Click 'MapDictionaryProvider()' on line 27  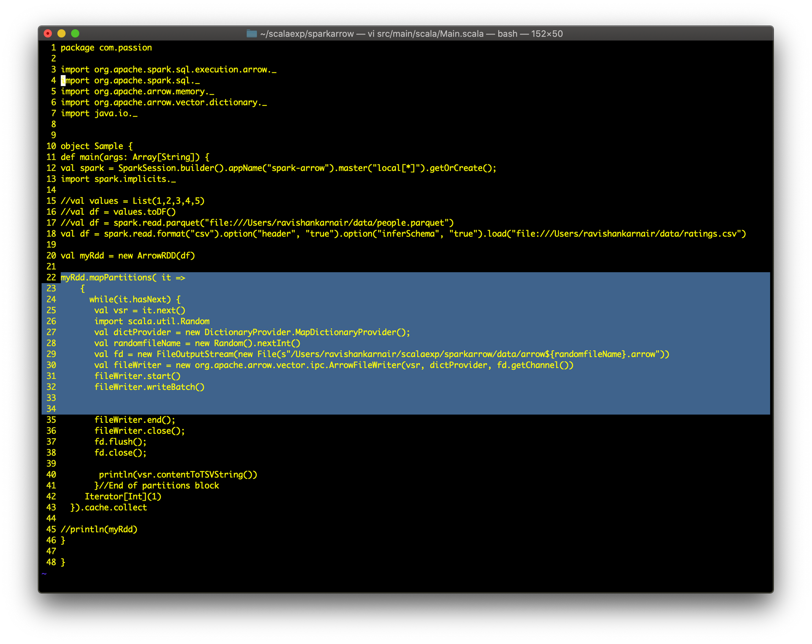[349, 332]
